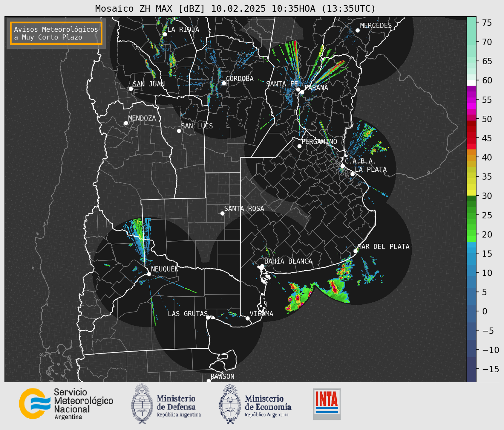
Task: Click the La Plata city marker
Action: tap(353, 174)
